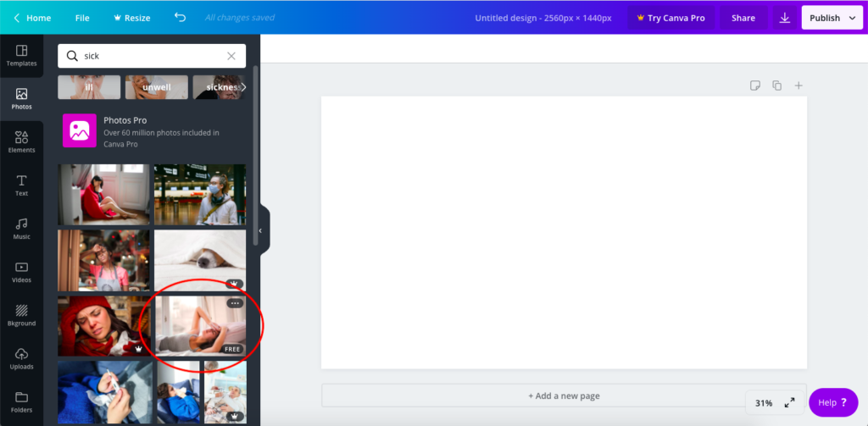Select photo of person wearing face mask
Screen dimensions: 868x426
click(x=200, y=194)
